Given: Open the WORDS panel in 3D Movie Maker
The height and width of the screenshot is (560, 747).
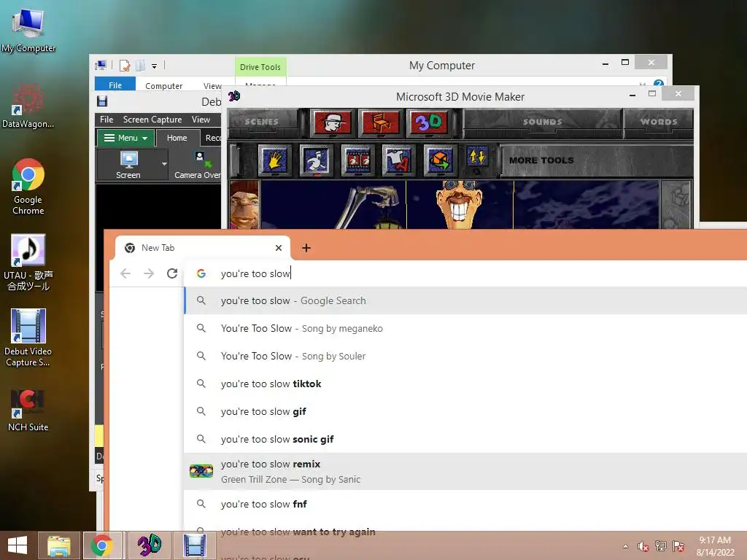Looking at the screenshot, I should point(659,122).
